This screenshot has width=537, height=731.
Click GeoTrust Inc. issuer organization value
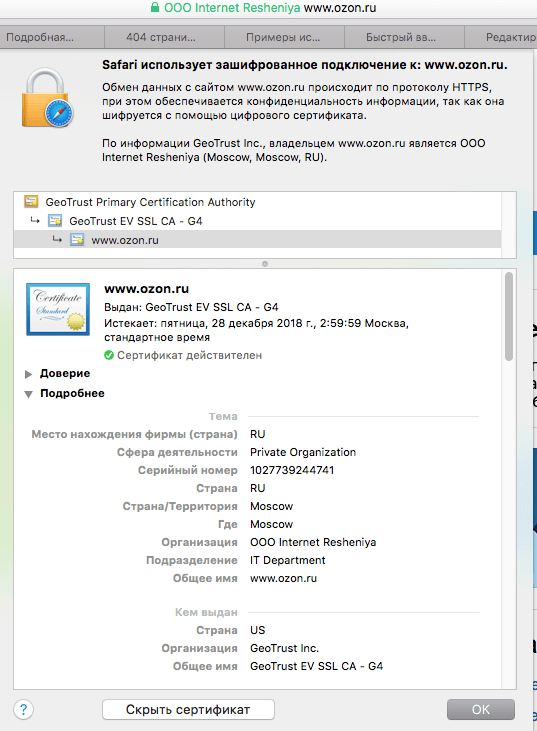284,648
